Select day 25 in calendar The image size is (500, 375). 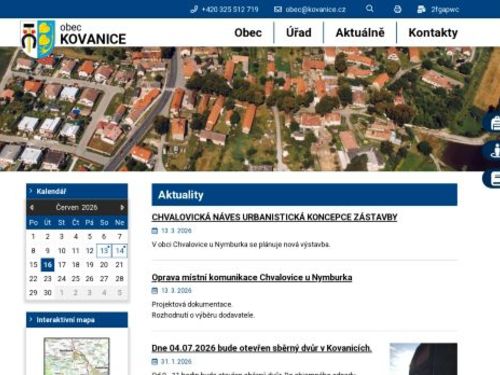pos(76,279)
